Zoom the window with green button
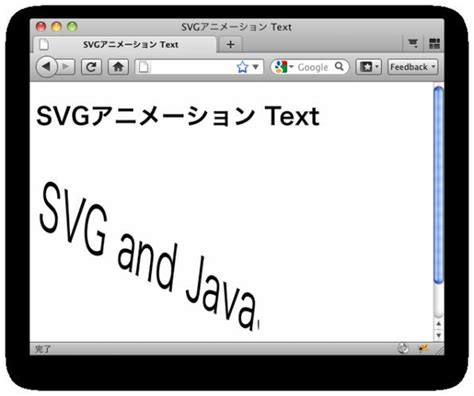The image size is (474, 396). (72, 27)
